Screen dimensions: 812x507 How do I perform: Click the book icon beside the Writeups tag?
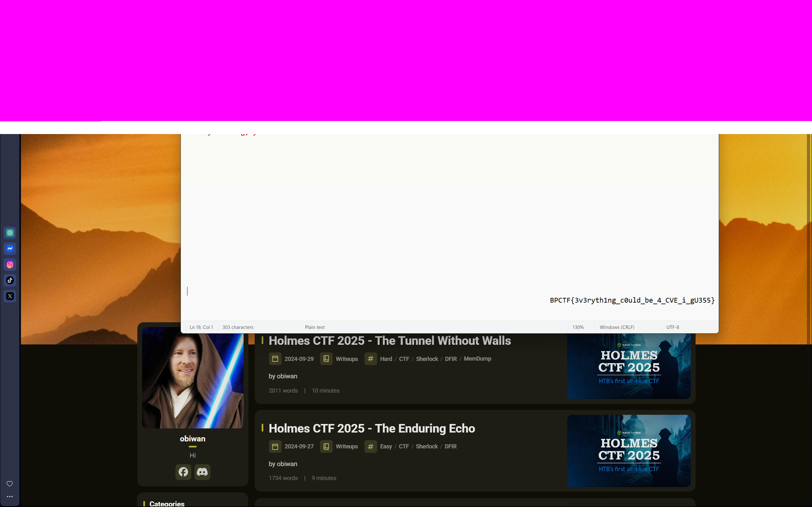pyautogui.click(x=325, y=358)
